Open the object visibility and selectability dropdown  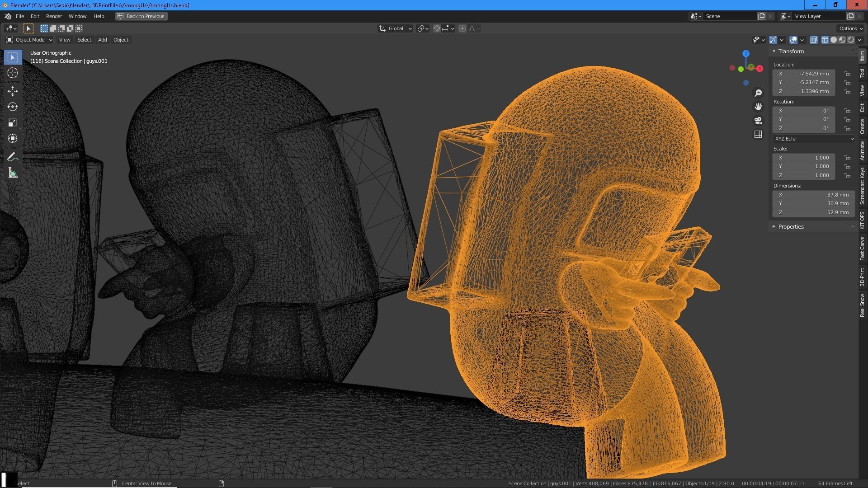pos(759,40)
